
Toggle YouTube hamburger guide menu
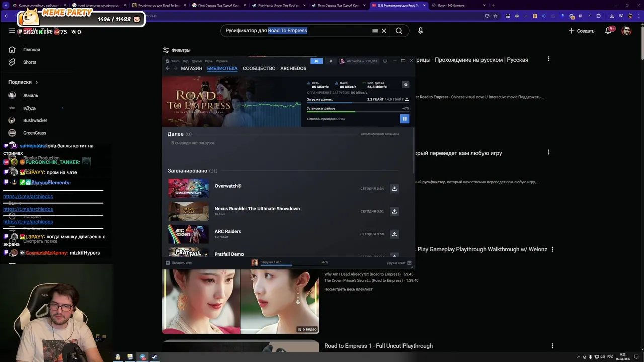12,31
